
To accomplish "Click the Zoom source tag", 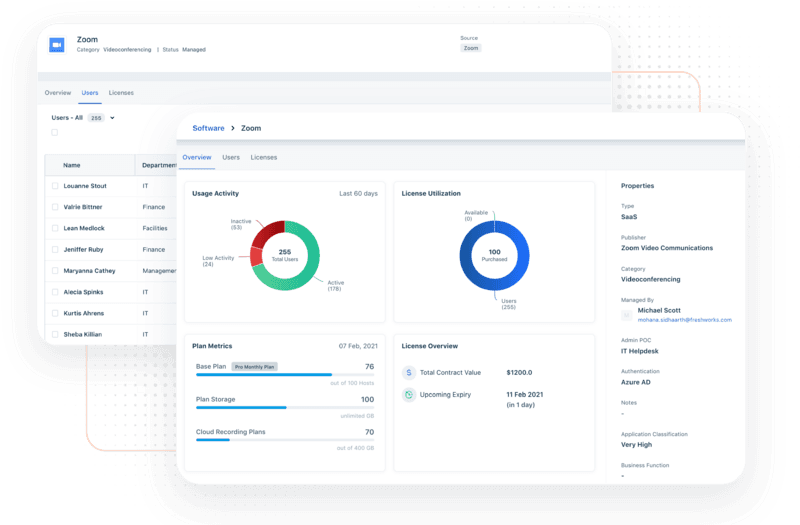I will tap(470, 48).
